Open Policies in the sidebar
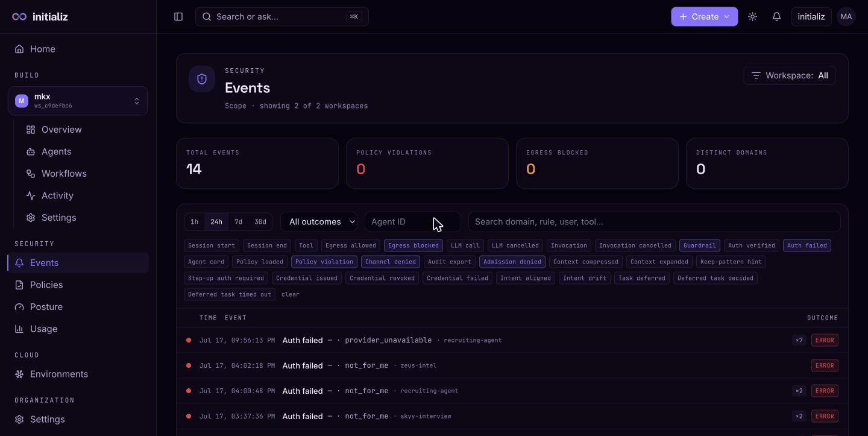This screenshot has height=436, width=868. click(x=78, y=285)
